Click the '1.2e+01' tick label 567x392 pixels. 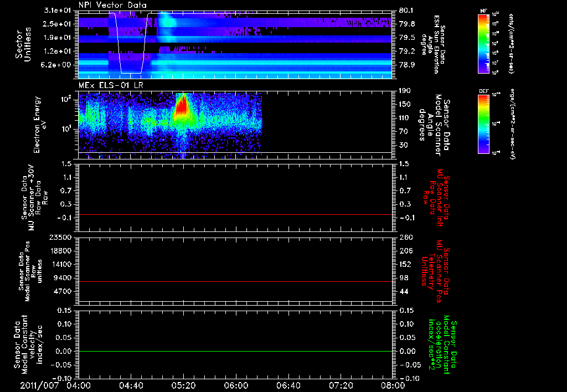pyautogui.click(x=58, y=51)
